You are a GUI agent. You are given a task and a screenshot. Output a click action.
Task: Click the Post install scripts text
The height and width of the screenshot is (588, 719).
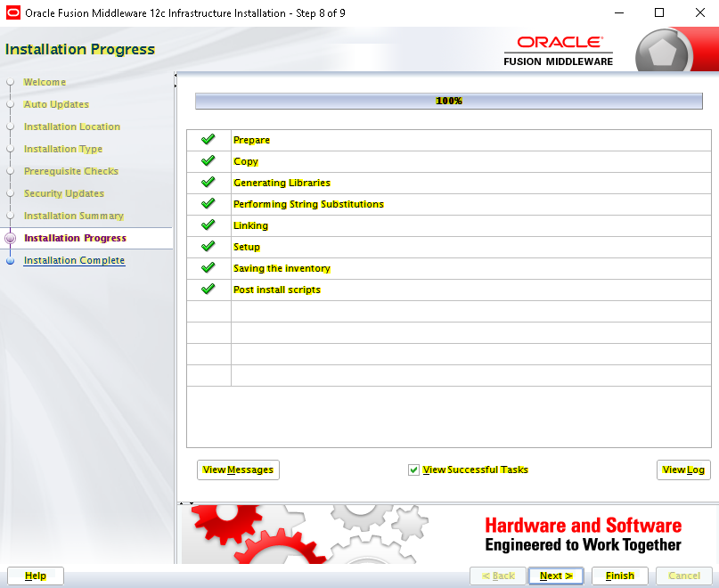(x=277, y=290)
